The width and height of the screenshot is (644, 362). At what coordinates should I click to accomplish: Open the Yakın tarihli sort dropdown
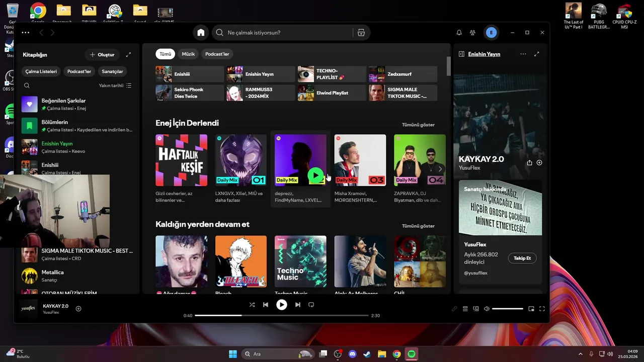[x=115, y=85]
